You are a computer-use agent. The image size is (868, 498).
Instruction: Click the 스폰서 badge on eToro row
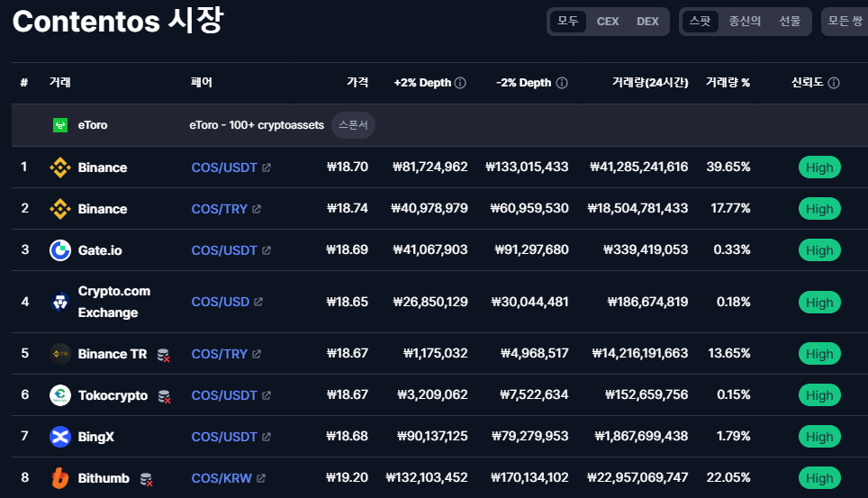pos(353,125)
